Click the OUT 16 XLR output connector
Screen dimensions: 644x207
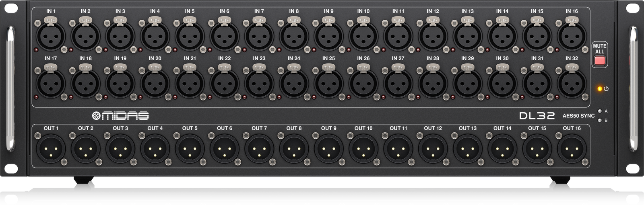(572, 149)
